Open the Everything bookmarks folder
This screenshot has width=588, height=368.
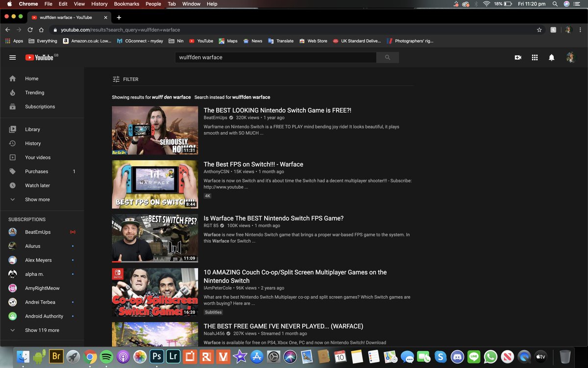(43, 41)
